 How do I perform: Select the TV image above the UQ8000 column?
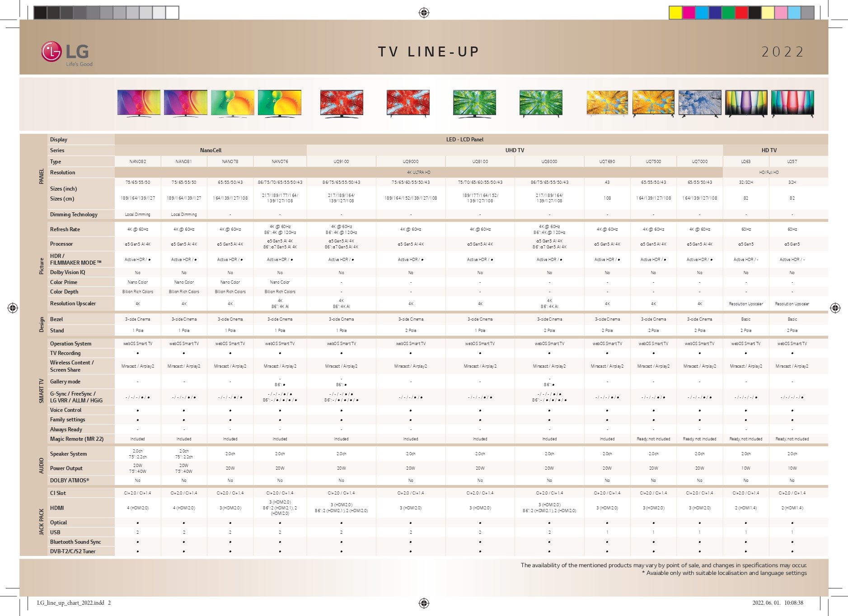pos(541,103)
